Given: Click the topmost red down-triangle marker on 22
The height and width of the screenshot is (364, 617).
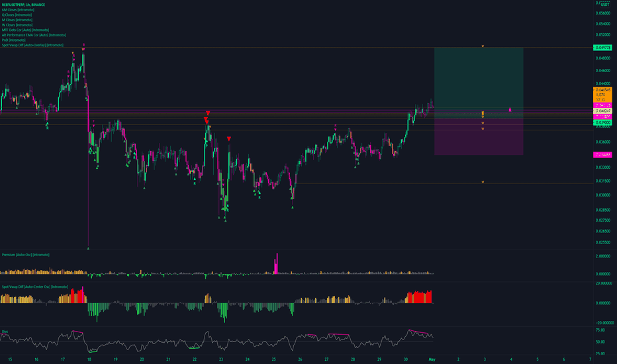Looking at the screenshot, I should pyautogui.click(x=208, y=113).
